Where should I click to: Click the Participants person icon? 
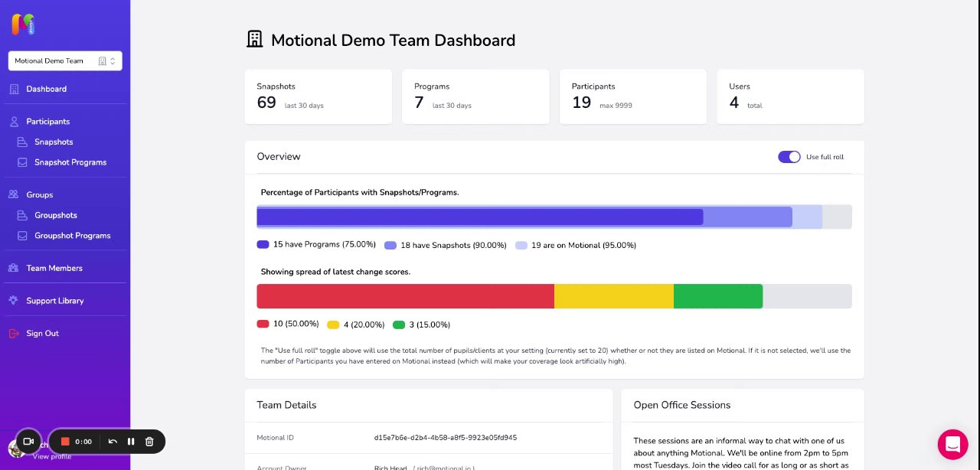point(15,121)
